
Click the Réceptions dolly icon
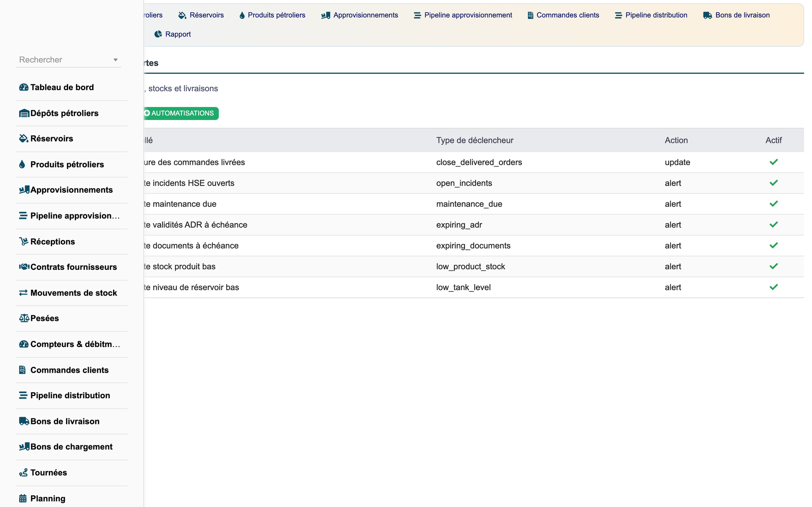(24, 241)
